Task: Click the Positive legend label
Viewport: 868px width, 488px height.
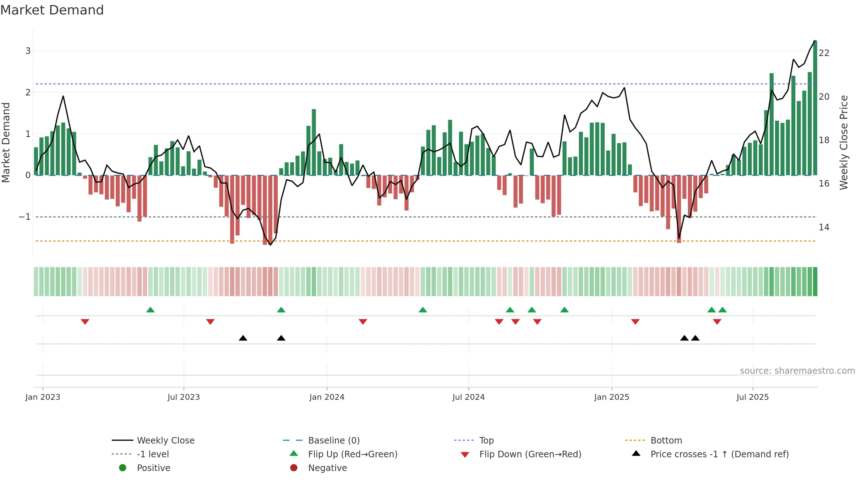Action: click(153, 468)
